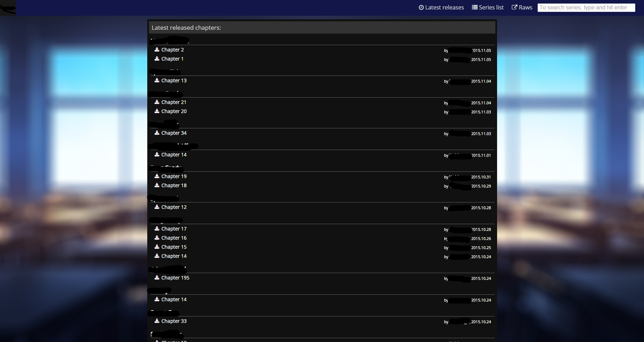This screenshot has height=342, width=644.
Task: Download Chapter 20 with its icon
Action: coord(157,111)
